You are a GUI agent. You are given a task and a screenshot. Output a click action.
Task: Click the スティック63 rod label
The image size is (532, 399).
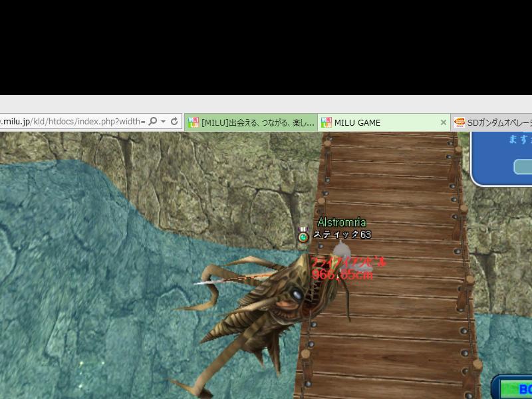coord(342,235)
